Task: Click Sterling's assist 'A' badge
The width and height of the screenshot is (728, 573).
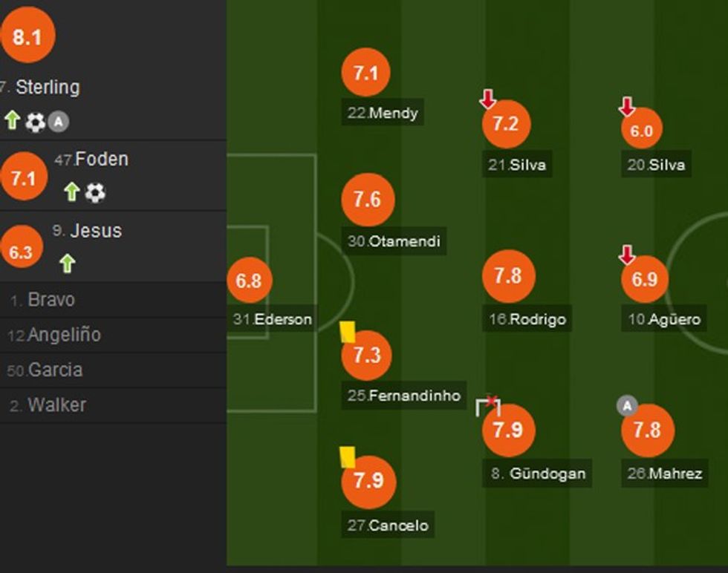Action: [58, 122]
